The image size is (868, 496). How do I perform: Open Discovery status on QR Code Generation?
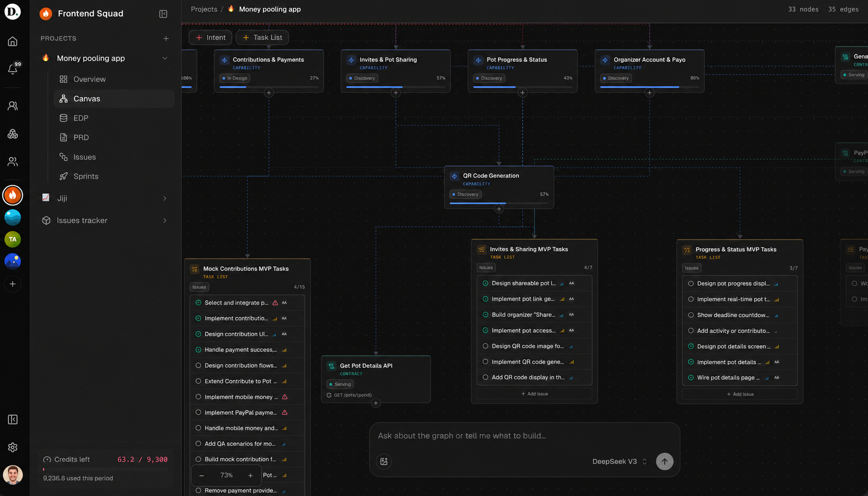(465, 194)
